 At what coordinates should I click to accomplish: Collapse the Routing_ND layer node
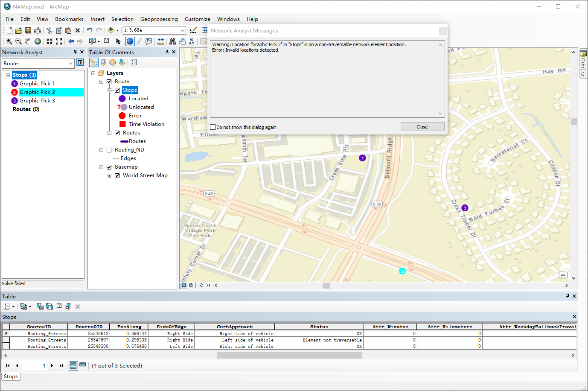click(101, 150)
